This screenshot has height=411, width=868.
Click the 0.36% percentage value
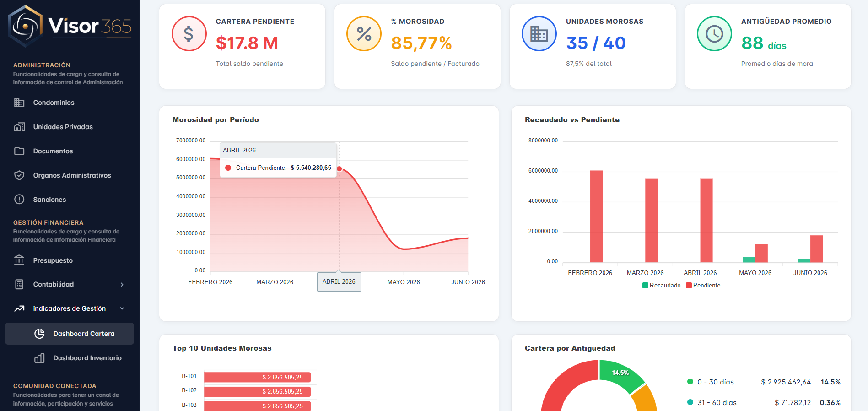[830, 402]
